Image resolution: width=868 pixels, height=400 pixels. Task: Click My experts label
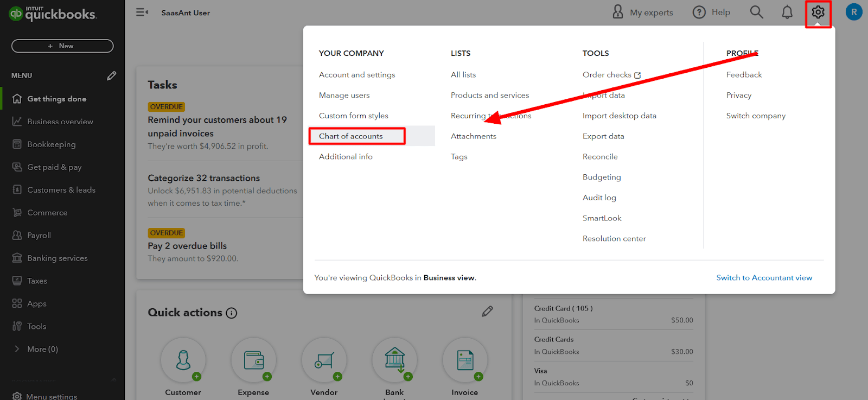652,12
